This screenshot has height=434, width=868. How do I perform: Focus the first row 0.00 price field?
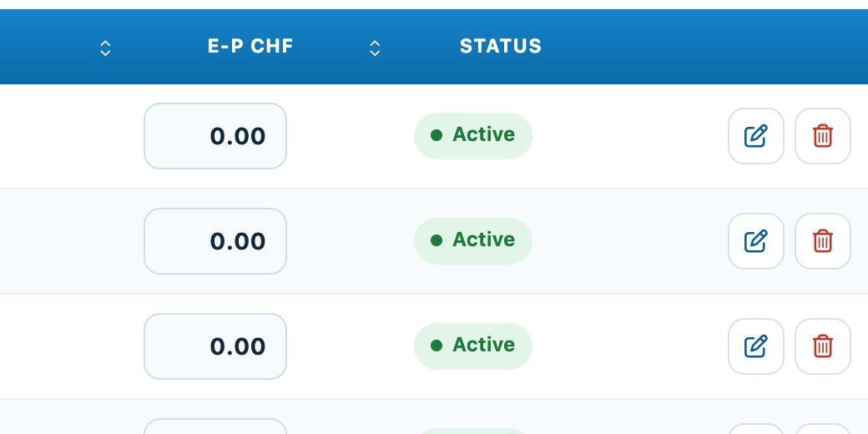(x=215, y=136)
